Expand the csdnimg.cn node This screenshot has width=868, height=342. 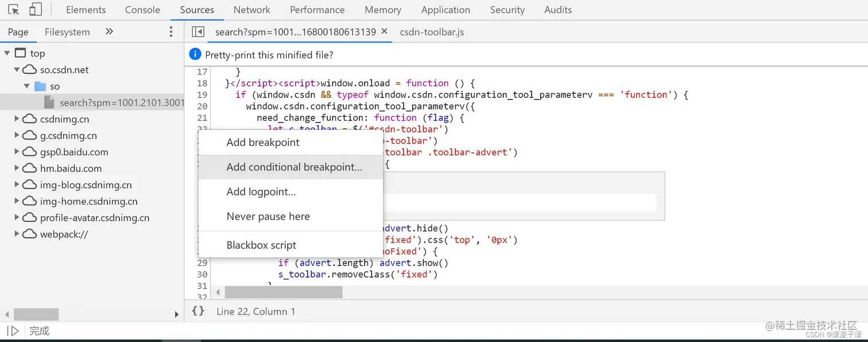17,119
